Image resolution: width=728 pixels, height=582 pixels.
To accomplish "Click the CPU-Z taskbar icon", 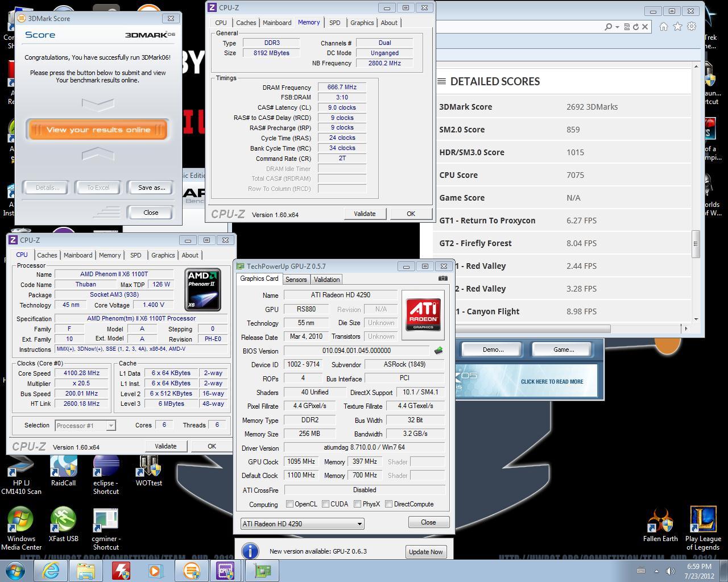I will coord(225,571).
